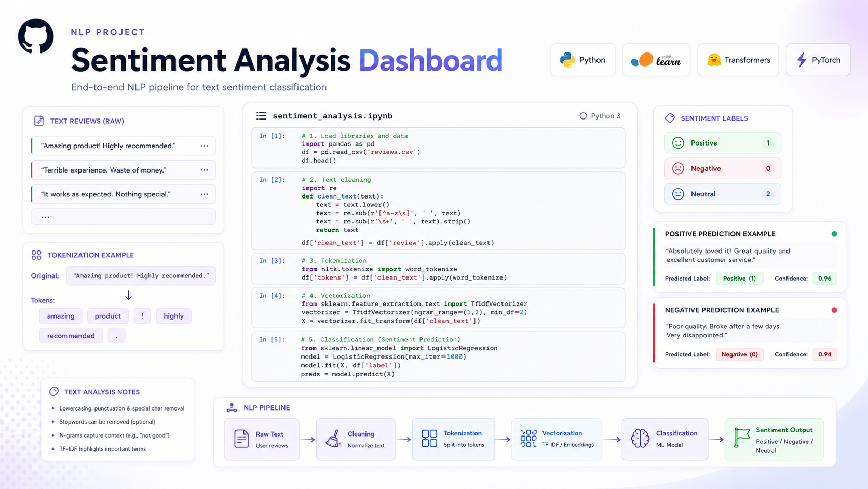Click the GitHub logo icon
Viewport: 868px width, 489px height.
(x=36, y=36)
